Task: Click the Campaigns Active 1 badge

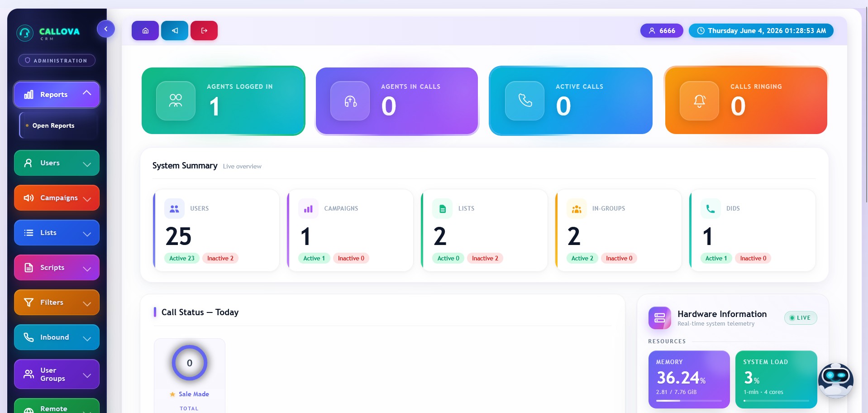Action: [x=314, y=258]
